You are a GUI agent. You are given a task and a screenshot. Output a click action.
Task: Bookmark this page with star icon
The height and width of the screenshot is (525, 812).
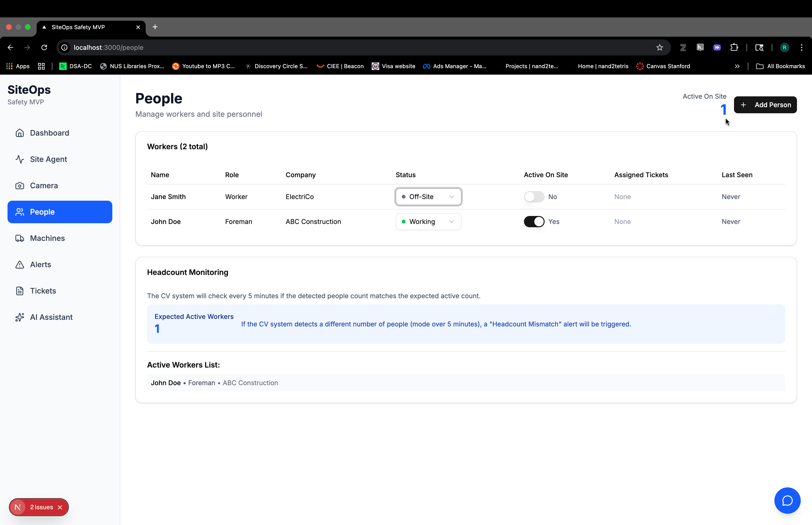(660, 47)
